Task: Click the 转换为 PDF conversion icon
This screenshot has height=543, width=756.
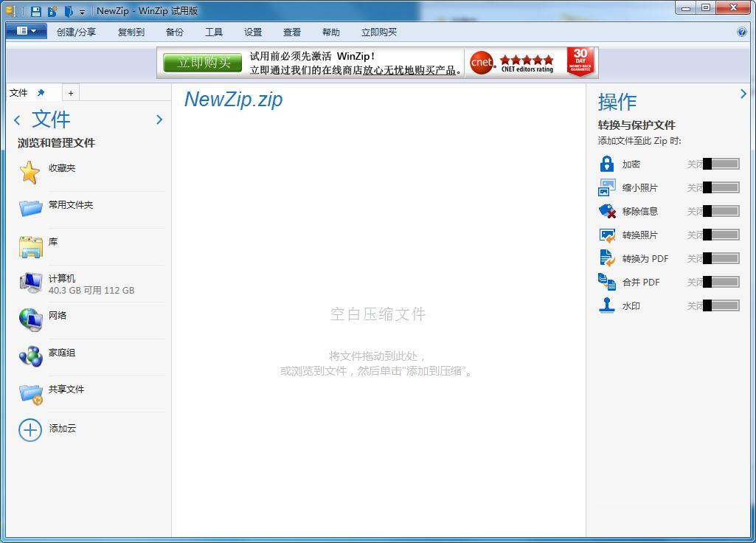Action: click(x=608, y=258)
